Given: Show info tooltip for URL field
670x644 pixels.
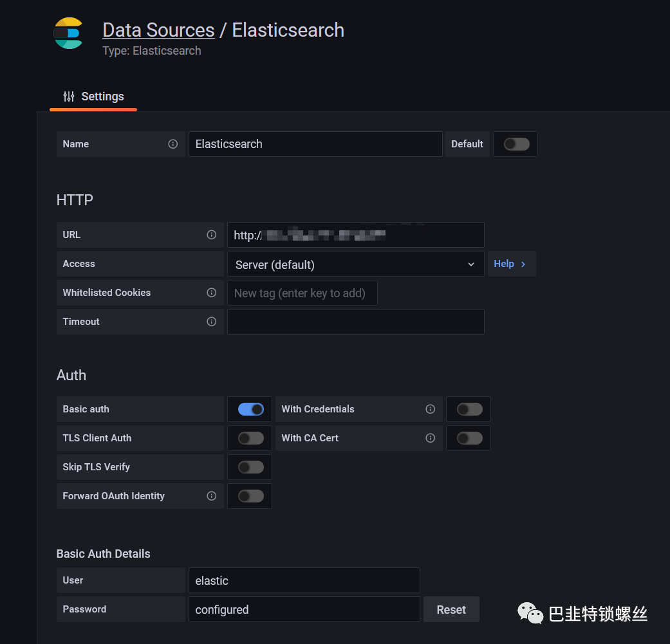Looking at the screenshot, I should [212, 234].
